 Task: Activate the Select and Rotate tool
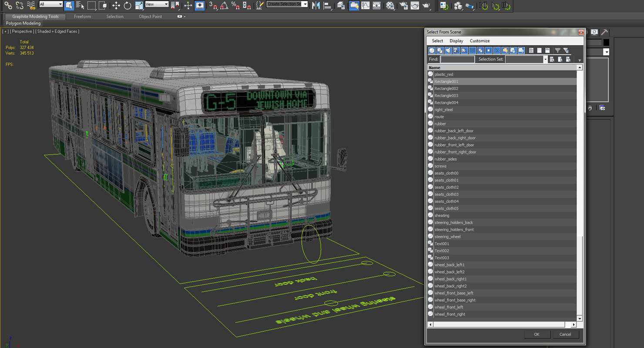click(127, 5)
